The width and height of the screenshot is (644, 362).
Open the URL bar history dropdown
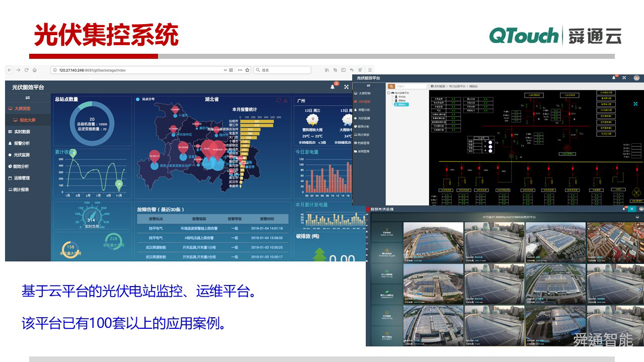(x=225, y=70)
